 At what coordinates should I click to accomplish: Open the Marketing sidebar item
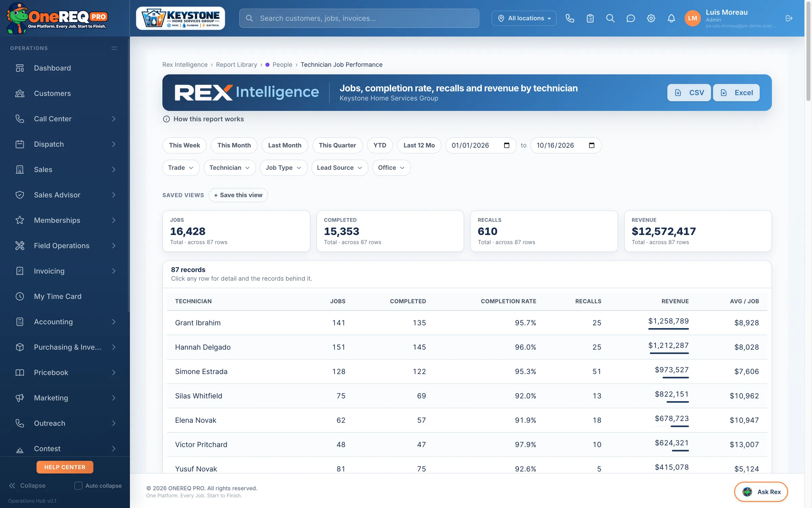tap(64, 398)
